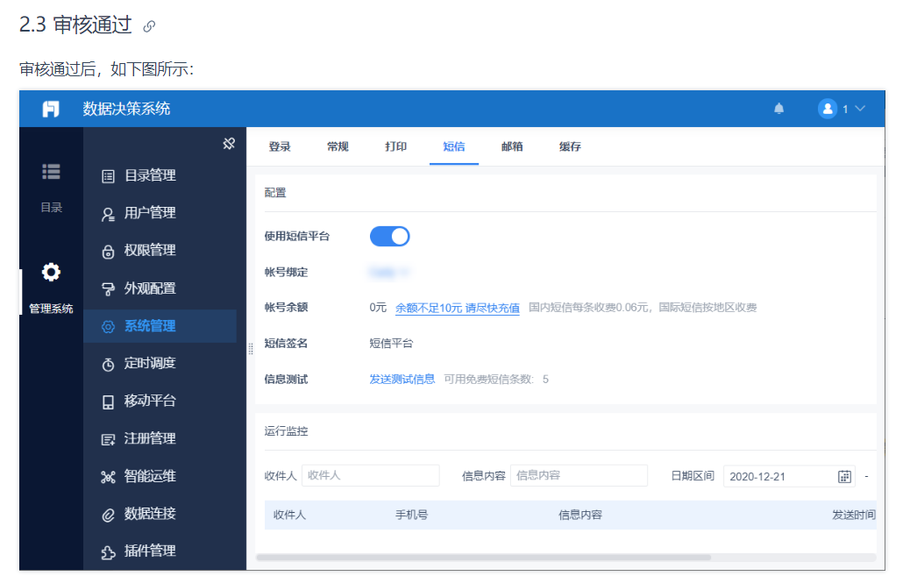Click the 收件人 input field
Screen dimensions: 924x583
(x=371, y=475)
